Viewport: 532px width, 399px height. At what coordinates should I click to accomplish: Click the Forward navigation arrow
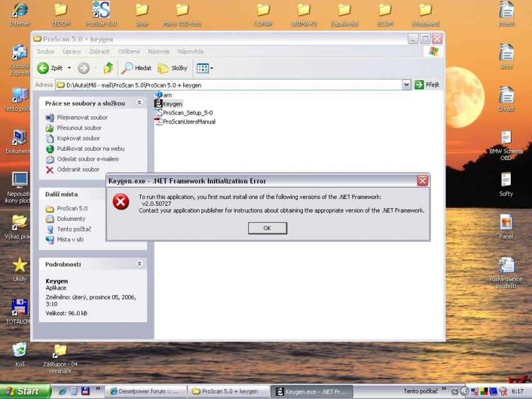(x=83, y=68)
